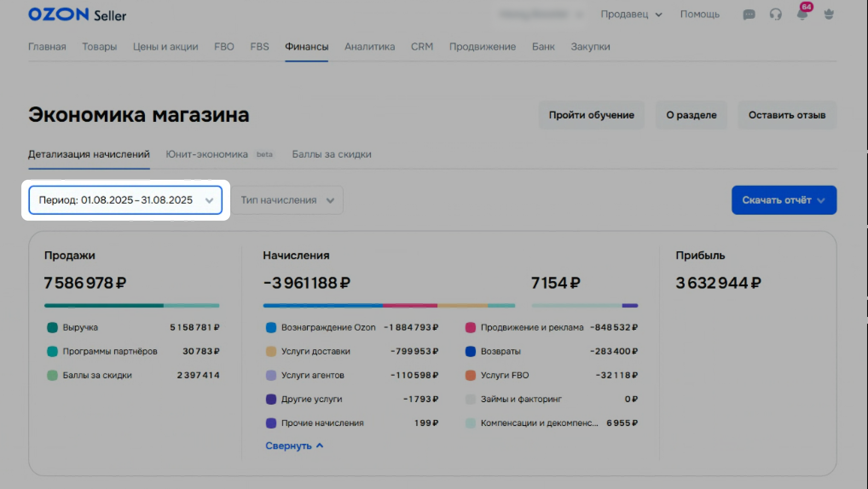Click the green Выручка legend dot
The width and height of the screenshot is (868, 489).
click(52, 328)
